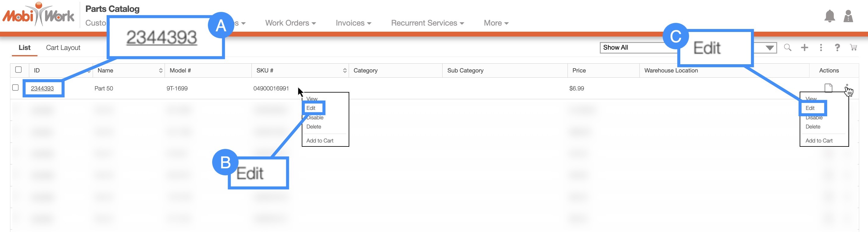Viewport: 868px width, 232px height.
Task: Open the help question mark icon
Action: tap(837, 47)
